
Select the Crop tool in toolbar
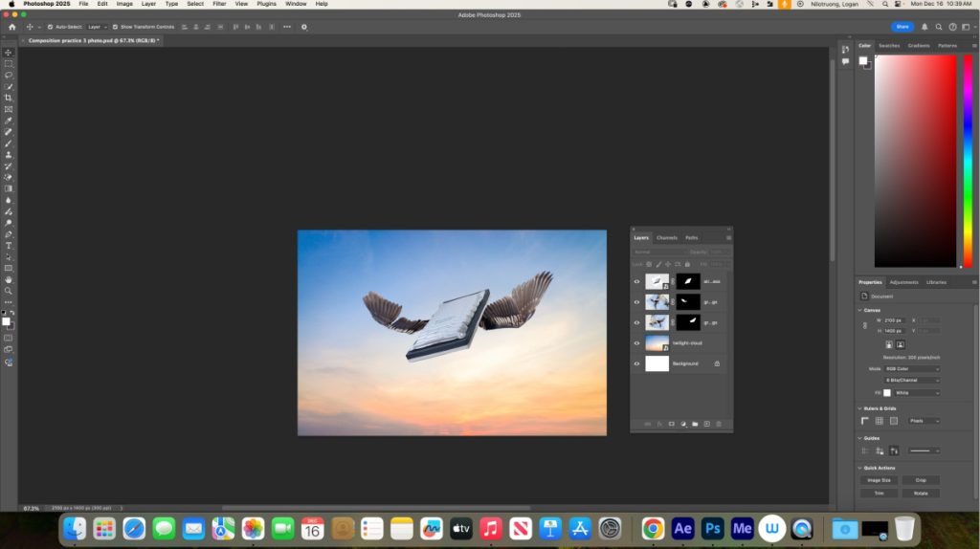(x=9, y=98)
